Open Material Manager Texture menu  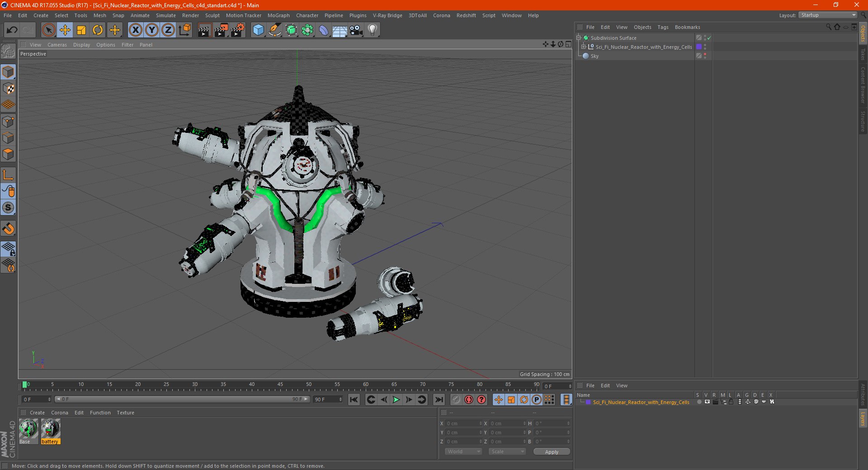(x=125, y=413)
